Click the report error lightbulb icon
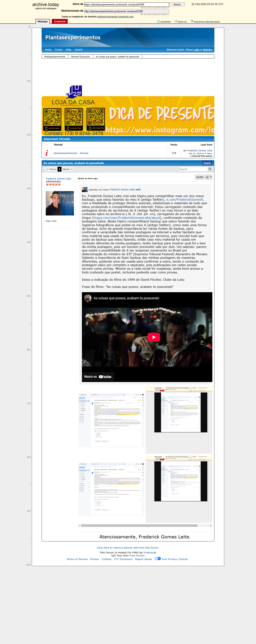The image size is (256, 644). [192, 21]
